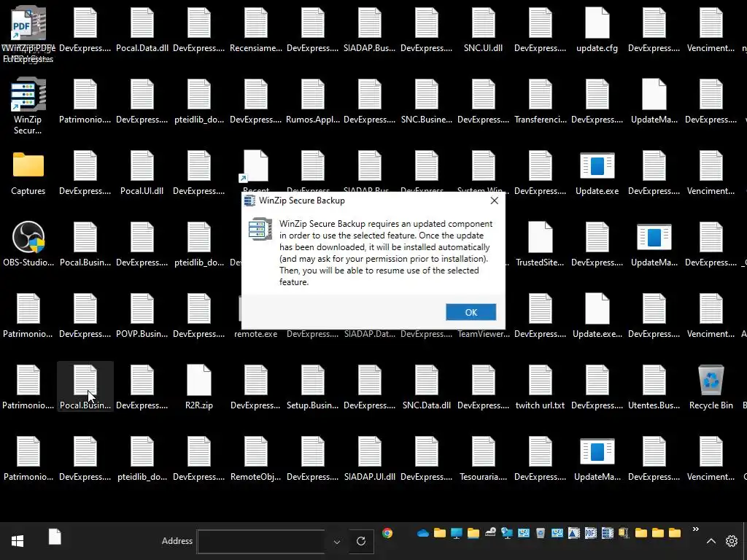This screenshot has height=560, width=747.
Task: Select the Recycle Bin desktop icon
Action: tap(711, 387)
